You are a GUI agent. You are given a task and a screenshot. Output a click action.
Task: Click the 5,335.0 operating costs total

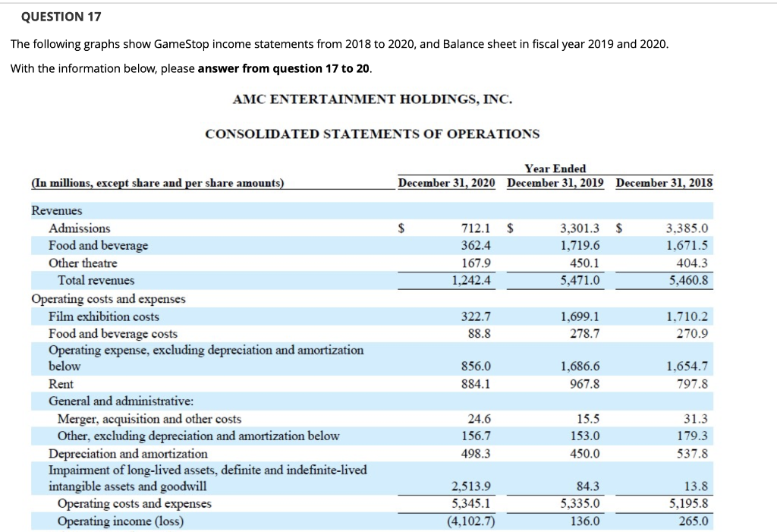(x=580, y=503)
